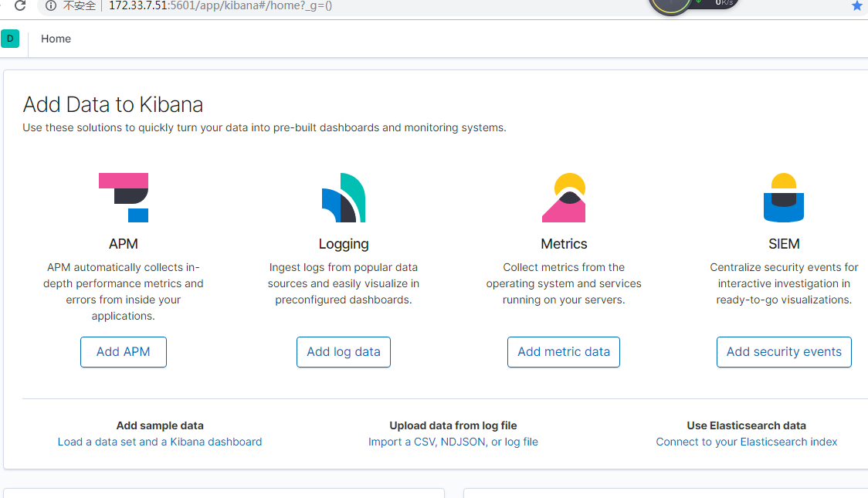This screenshot has height=498, width=868.
Task: Open 'Connect to your Elasticsearch index' link
Action: tap(747, 442)
